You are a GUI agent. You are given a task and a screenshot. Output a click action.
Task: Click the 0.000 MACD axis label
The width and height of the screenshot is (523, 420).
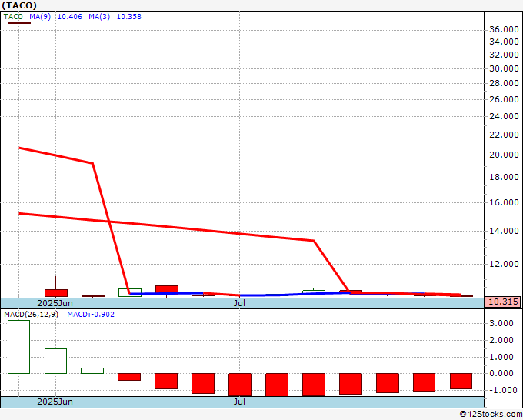click(x=501, y=373)
